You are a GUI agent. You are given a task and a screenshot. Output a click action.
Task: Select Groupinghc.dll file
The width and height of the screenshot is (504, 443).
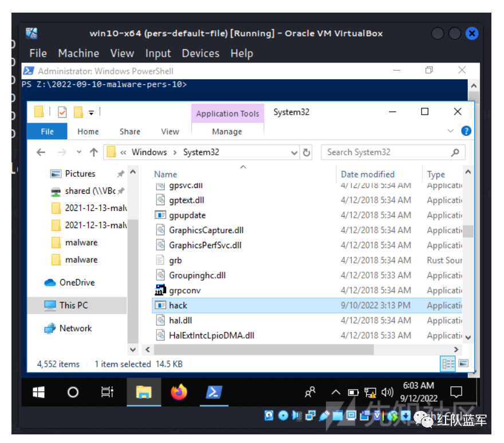[x=197, y=276]
